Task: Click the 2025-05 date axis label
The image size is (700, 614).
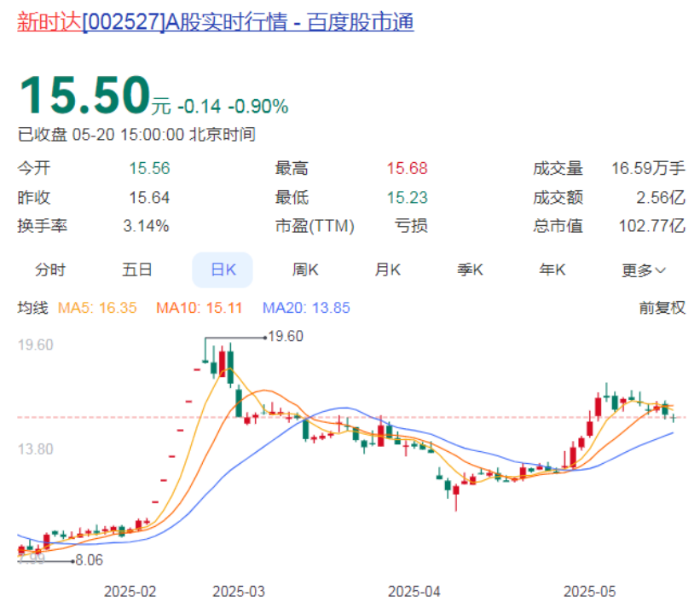Action: (589, 592)
